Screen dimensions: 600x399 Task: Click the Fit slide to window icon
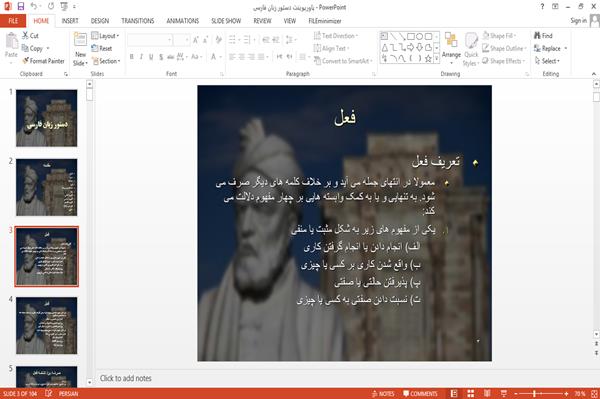[594, 393]
